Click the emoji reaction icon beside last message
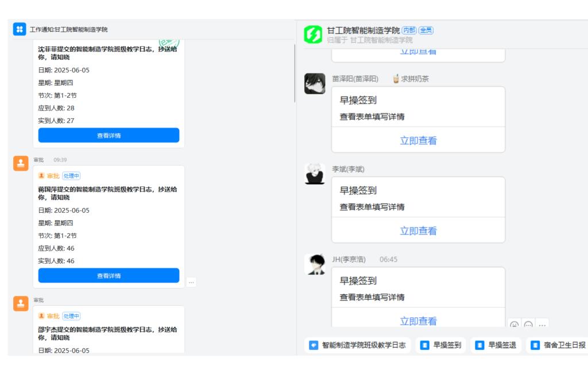This screenshot has width=588, height=392. pos(514,325)
